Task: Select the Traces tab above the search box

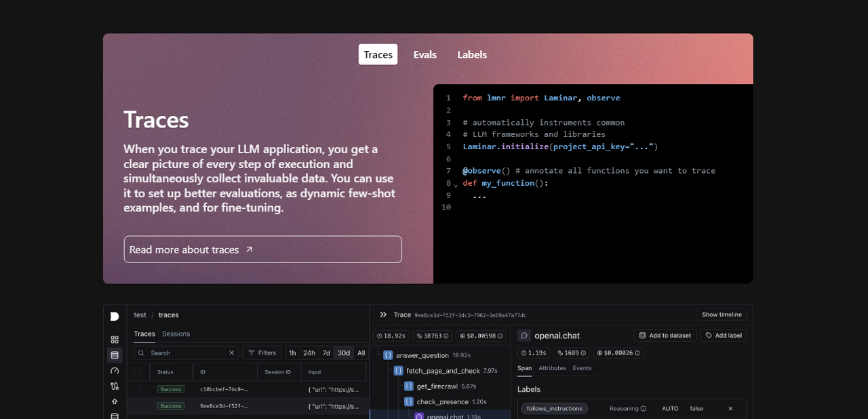Action: point(144,334)
